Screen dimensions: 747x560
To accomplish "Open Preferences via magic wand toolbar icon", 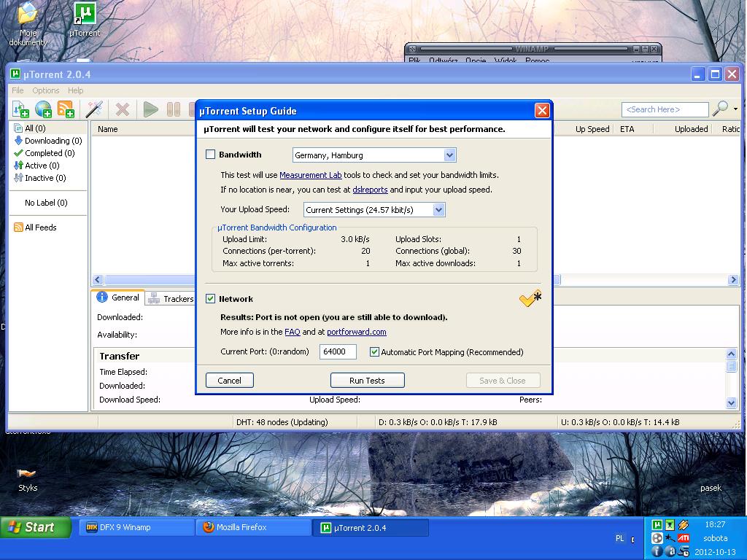I will (94, 109).
